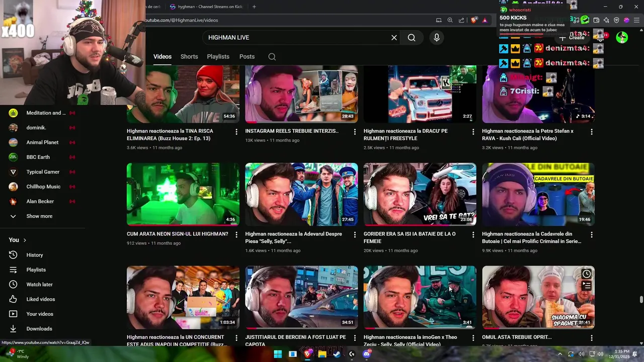Switch to the Posts channel tab
The image size is (644, 362).
(x=247, y=57)
